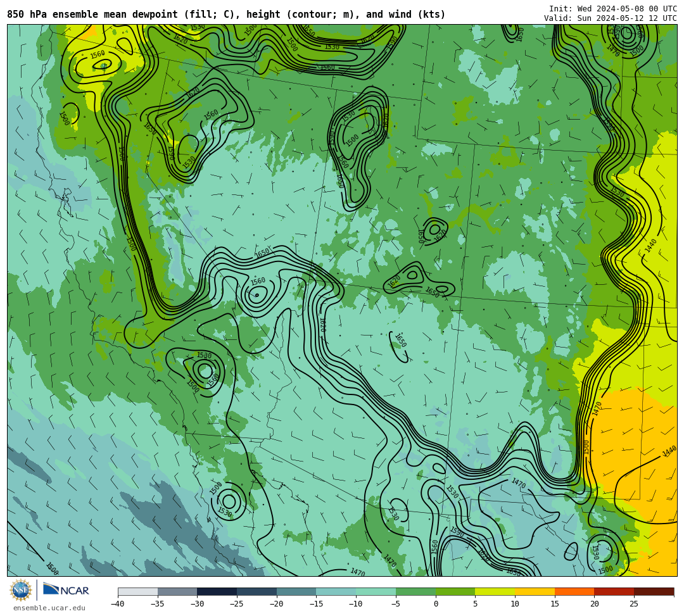Click the -30 colorbar tick label

point(197,604)
